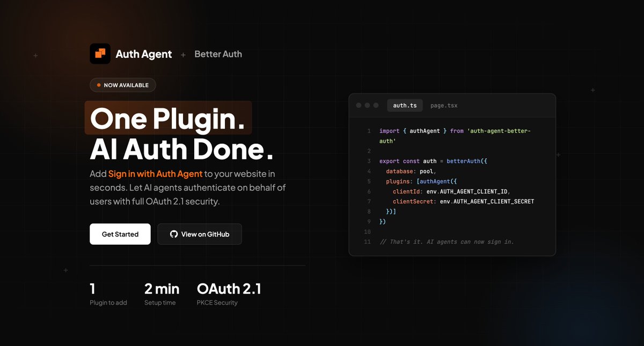
Task: Click the GitHub octocat icon
Action: pyautogui.click(x=173, y=234)
